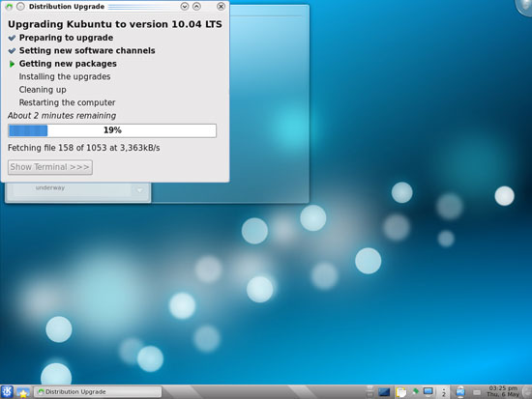Close the Distribution Upgrade window
This screenshot has width=532, height=399.
tap(221, 6)
